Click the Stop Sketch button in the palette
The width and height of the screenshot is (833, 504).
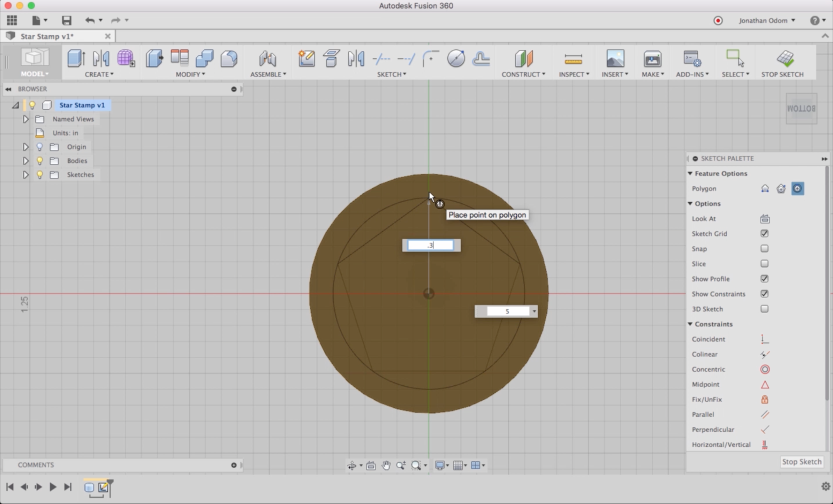click(x=801, y=462)
